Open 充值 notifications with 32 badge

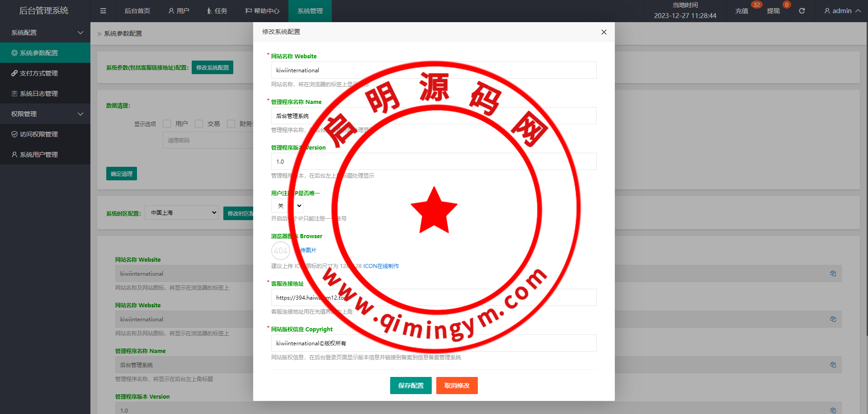[741, 11]
